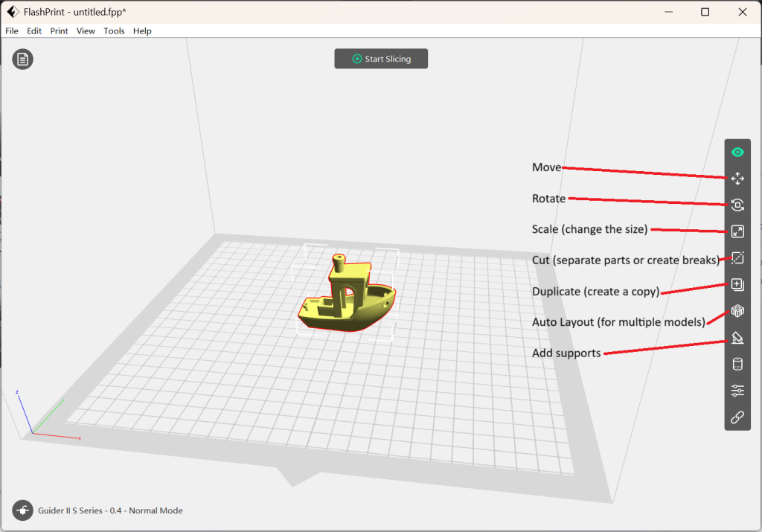Click the cylinder icon in right toolbar

pyautogui.click(x=737, y=364)
